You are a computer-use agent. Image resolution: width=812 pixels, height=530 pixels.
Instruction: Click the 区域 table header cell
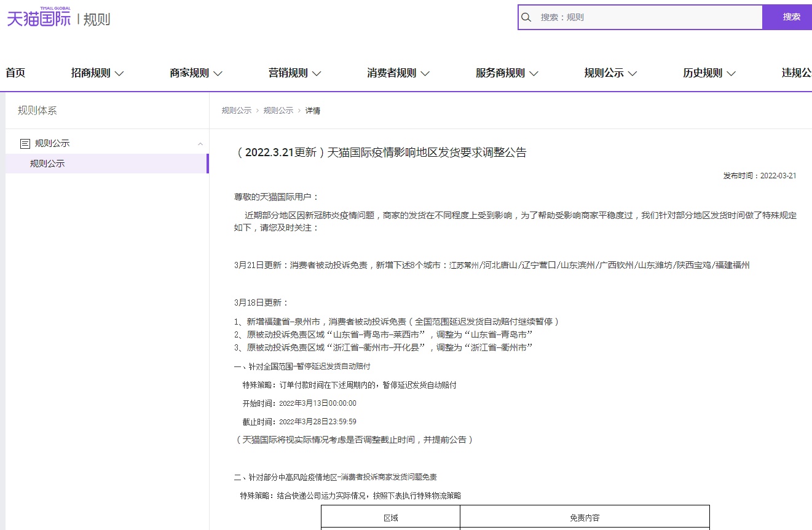tap(391, 518)
